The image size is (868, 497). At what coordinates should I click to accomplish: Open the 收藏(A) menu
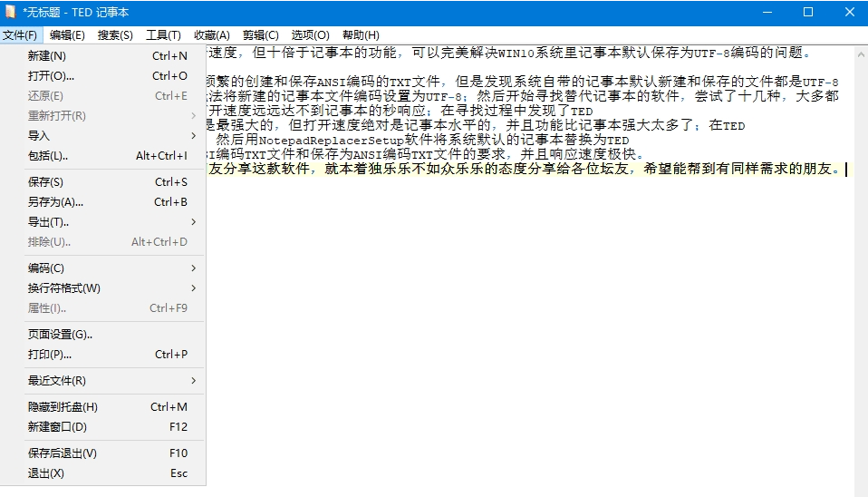coord(211,35)
